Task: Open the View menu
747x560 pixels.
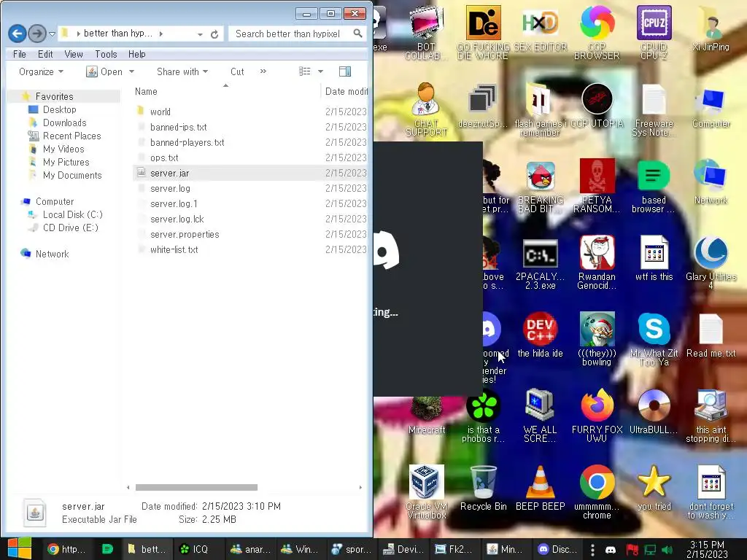Action: coord(74,54)
